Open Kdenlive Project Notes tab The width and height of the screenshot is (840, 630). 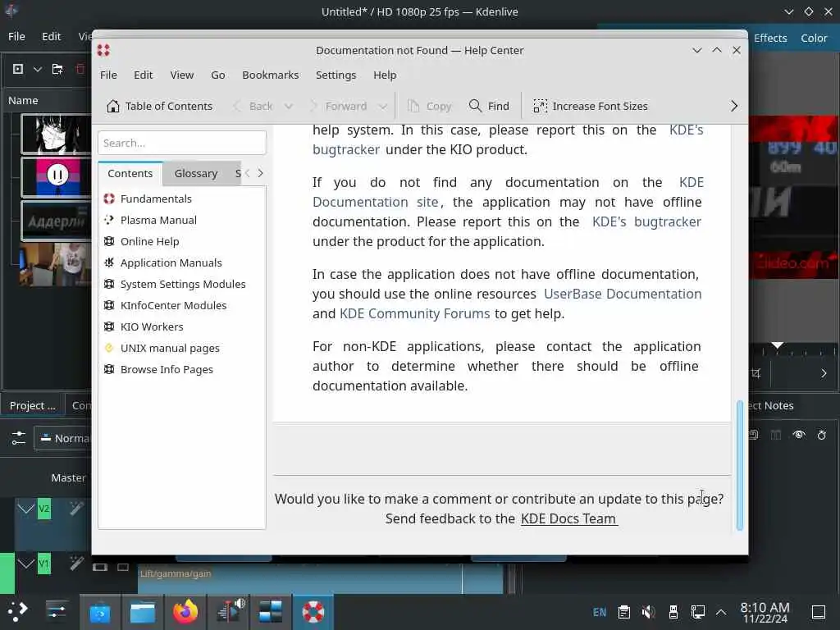pyautogui.click(x=770, y=405)
